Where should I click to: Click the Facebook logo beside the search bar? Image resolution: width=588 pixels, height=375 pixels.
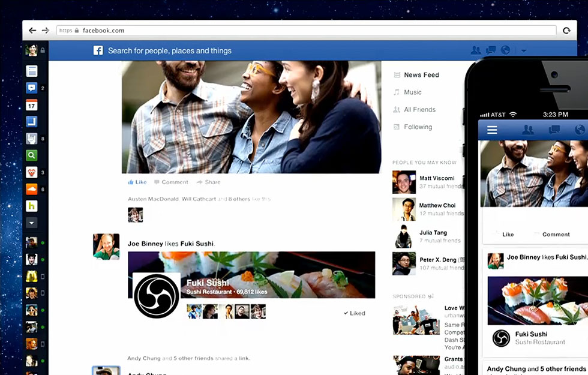point(98,50)
